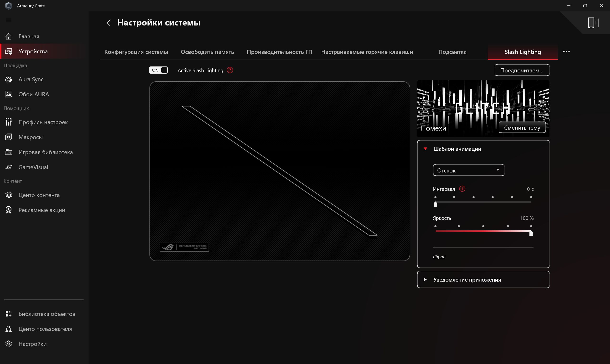
Task: Click the Яркость slider handle
Action: [531, 233]
